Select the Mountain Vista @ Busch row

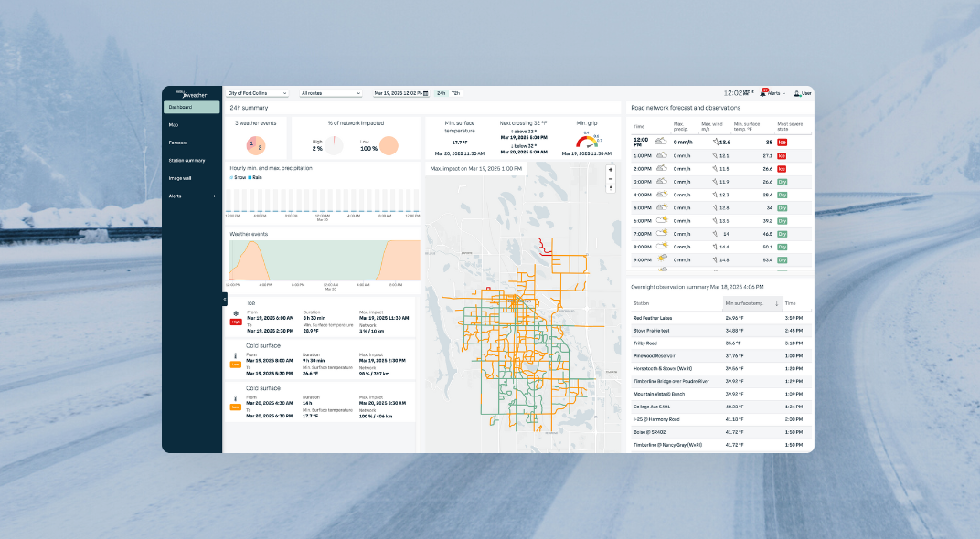pyautogui.click(x=720, y=394)
